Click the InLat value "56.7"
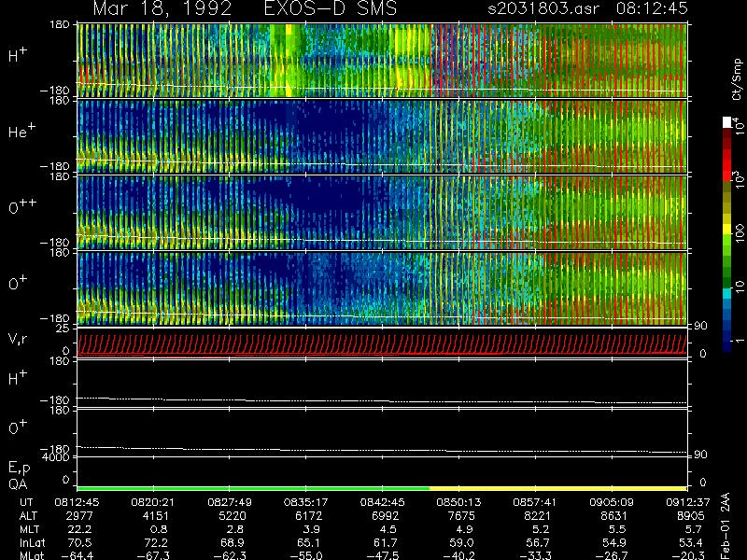This screenshot has width=747, height=560. pos(539,543)
